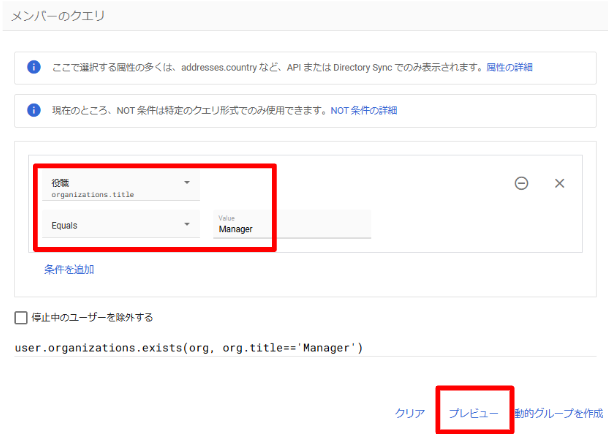Click the info icon beside NOT条件 note
Screen dimensions: 608x434
tap(34, 110)
